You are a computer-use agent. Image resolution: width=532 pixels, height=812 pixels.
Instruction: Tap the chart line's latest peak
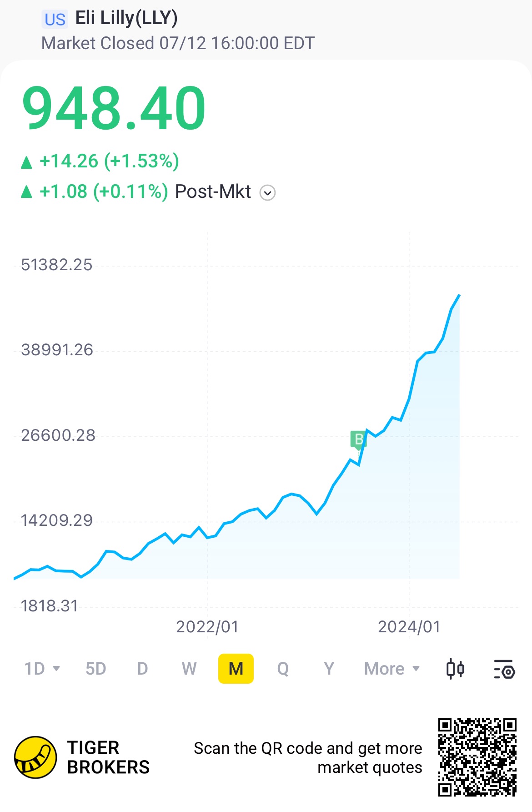coord(459,295)
